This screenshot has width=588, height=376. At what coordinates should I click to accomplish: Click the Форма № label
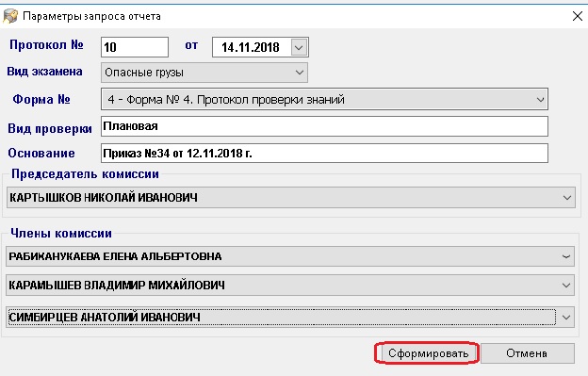(41, 99)
